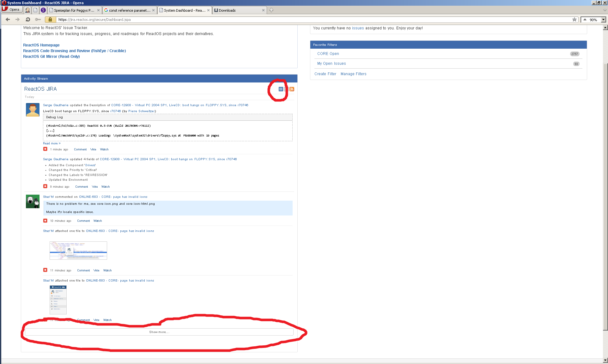Switch to the pinned tab with avatar face

(27, 10)
